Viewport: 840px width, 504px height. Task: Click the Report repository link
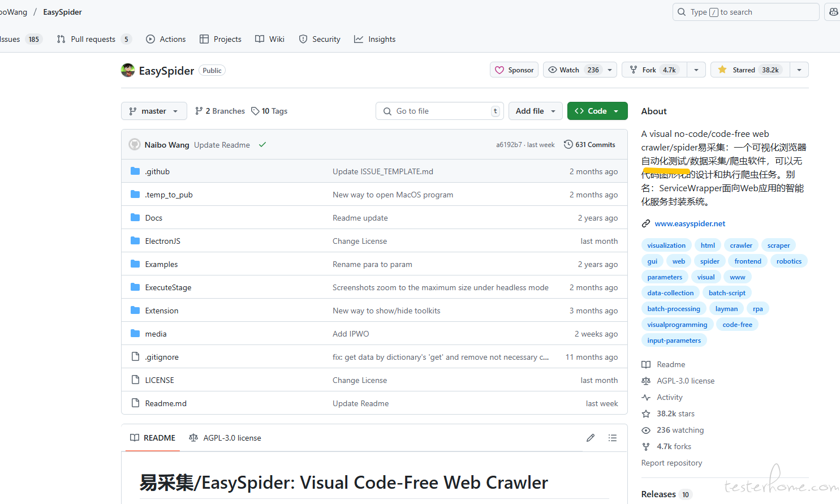tap(671, 463)
